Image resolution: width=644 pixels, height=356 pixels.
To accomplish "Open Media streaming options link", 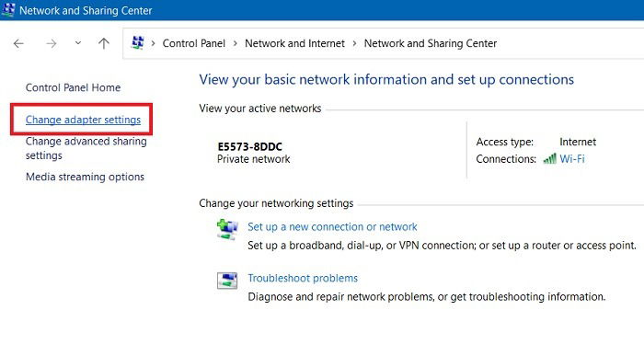I will pos(85,177).
